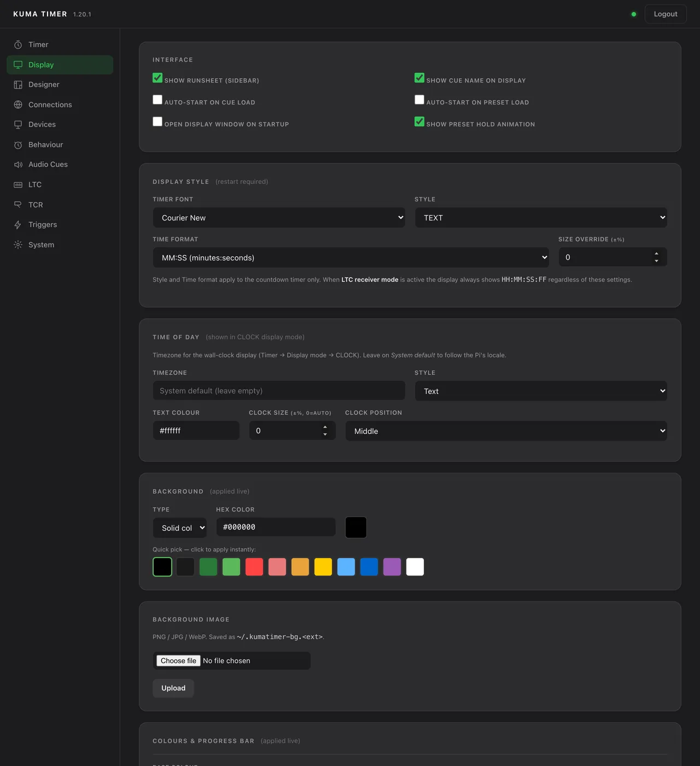Click the TCR icon in sidebar
The width and height of the screenshot is (700, 766).
coord(18,205)
